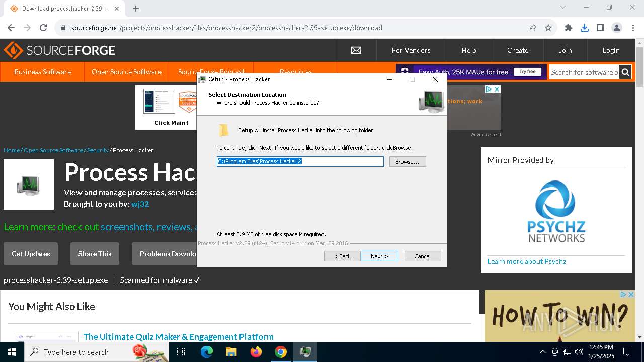Click the address bar URL
The height and width of the screenshot is (362, 644).
pos(227,28)
